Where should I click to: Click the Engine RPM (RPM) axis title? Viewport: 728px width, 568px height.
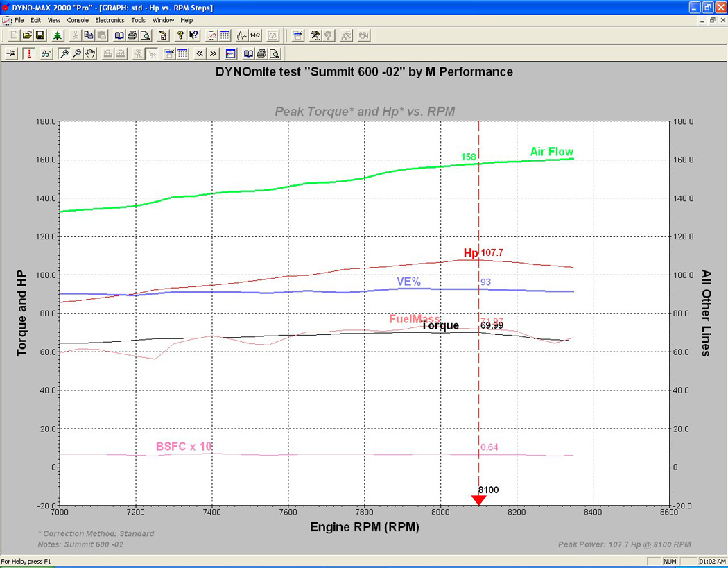click(365, 527)
